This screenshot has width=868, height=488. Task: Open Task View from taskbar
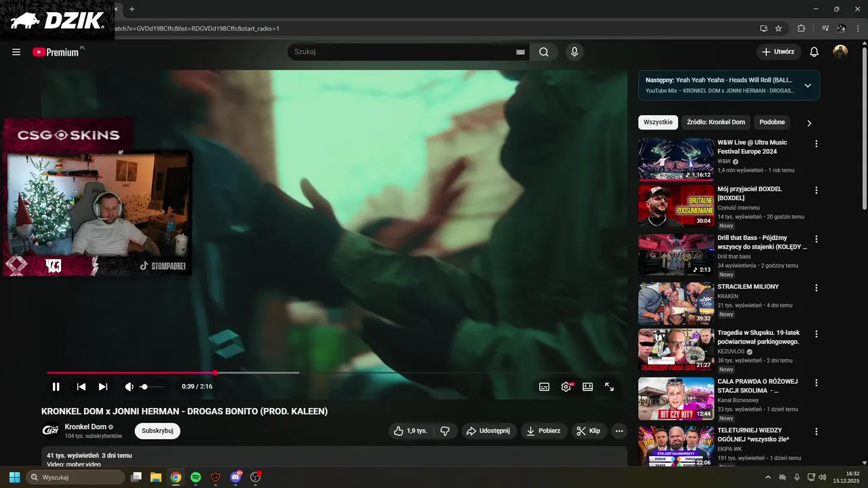tap(136, 477)
